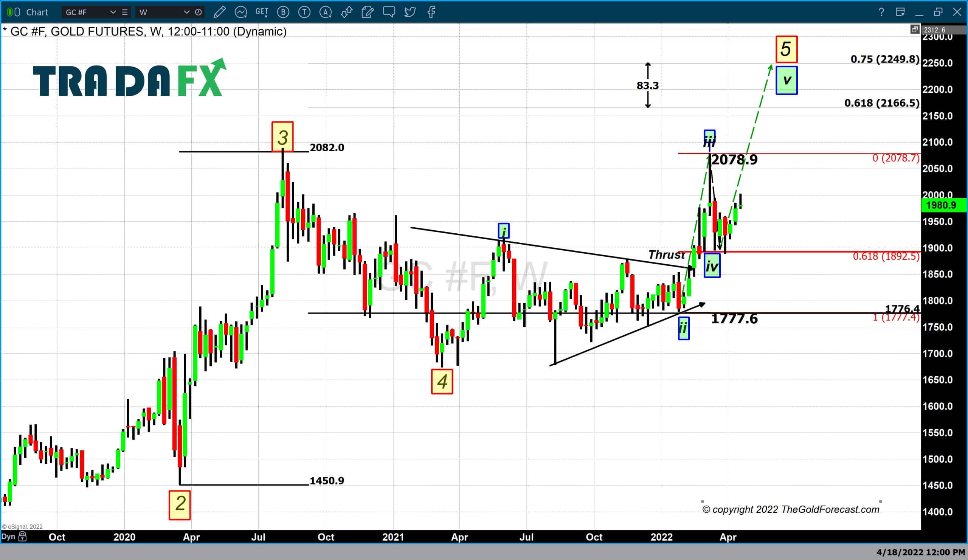This screenshot has width=968, height=560.
Task: Toggle the Dyn lock icon
Action: [23, 537]
